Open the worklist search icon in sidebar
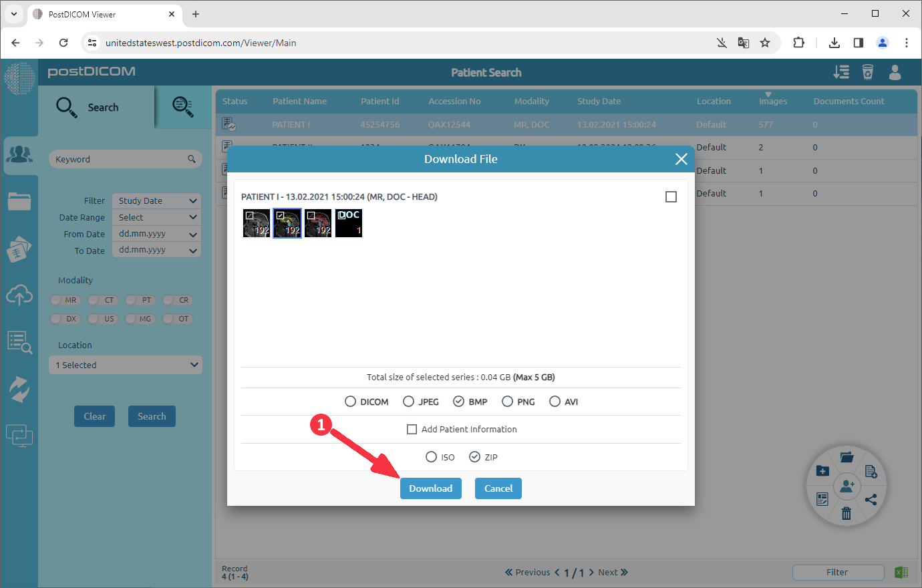This screenshot has width=922, height=588. tap(20, 342)
